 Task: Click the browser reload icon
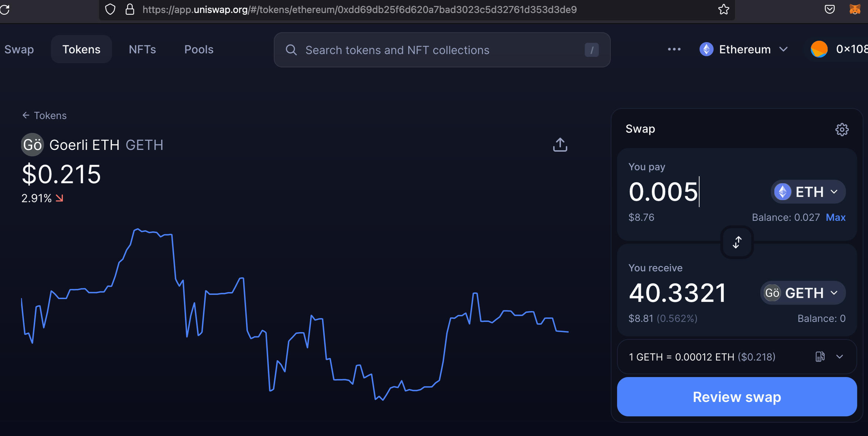click(5, 9)
